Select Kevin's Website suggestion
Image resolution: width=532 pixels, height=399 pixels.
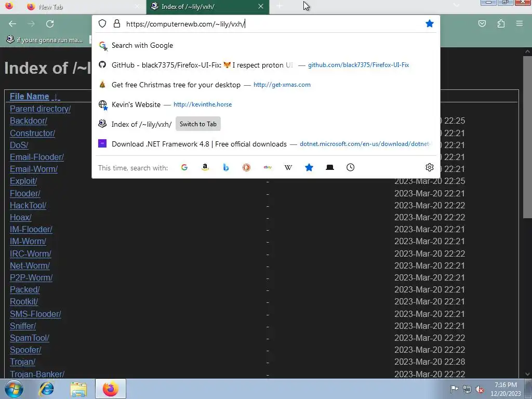(266, 104)
